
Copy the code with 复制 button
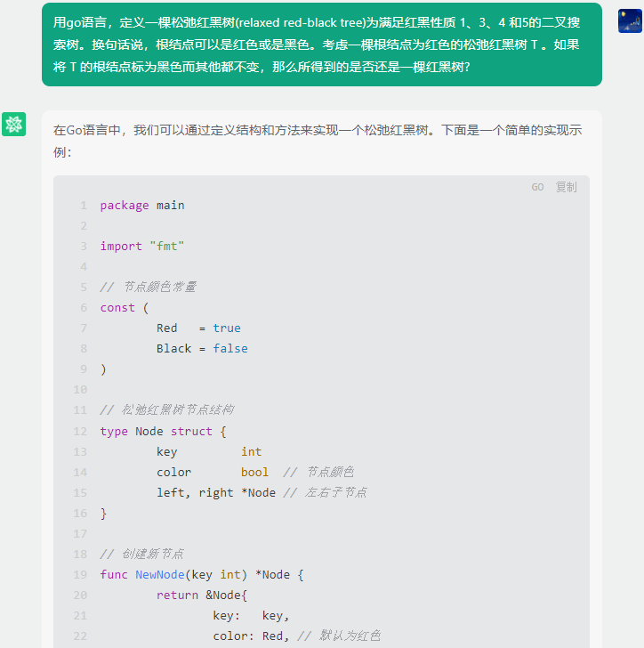(566, 187)
